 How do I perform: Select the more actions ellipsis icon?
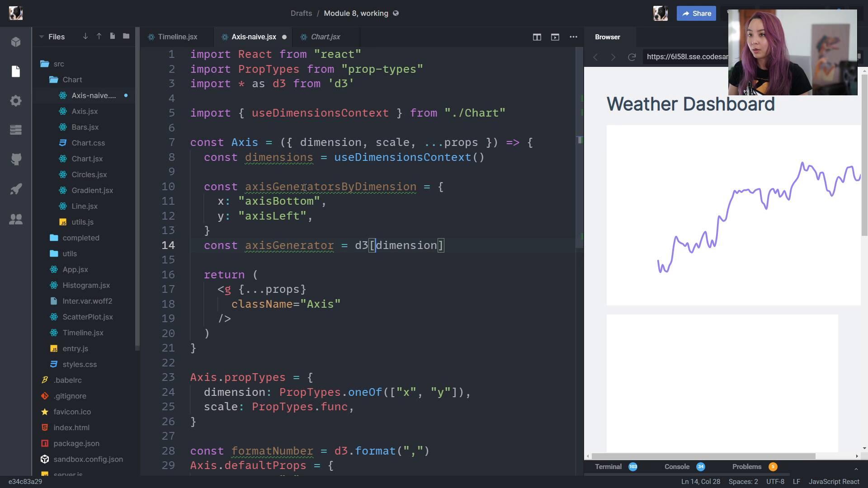click(x=573, y=37)
